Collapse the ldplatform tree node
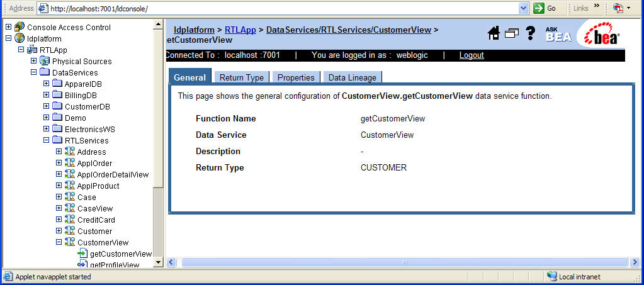 (x=8, y=38)
